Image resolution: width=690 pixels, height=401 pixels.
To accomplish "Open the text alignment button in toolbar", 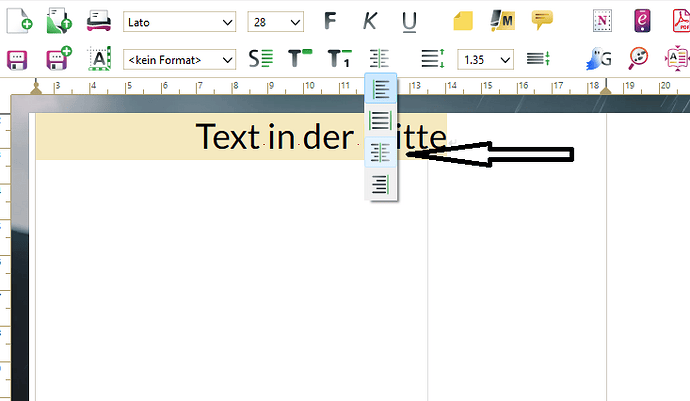I will click(379, 59).
